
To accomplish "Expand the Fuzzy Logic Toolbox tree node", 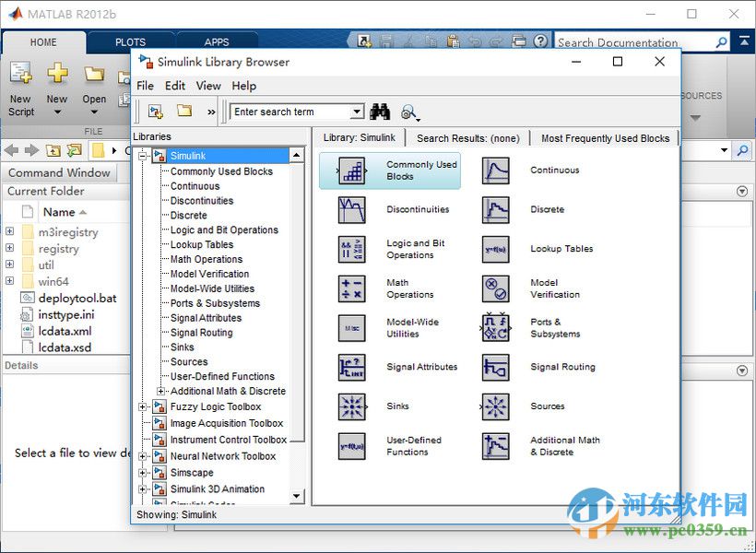I will 142,406.
